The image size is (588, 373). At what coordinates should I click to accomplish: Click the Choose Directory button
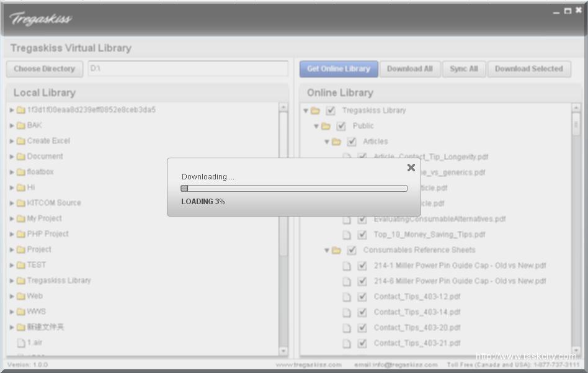tap(44, 69)
